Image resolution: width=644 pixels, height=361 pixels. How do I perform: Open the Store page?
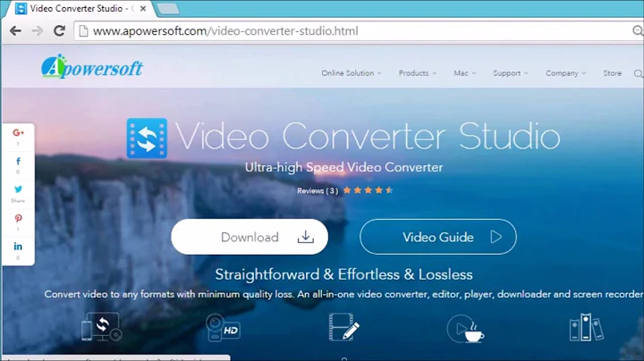(612, 73)
